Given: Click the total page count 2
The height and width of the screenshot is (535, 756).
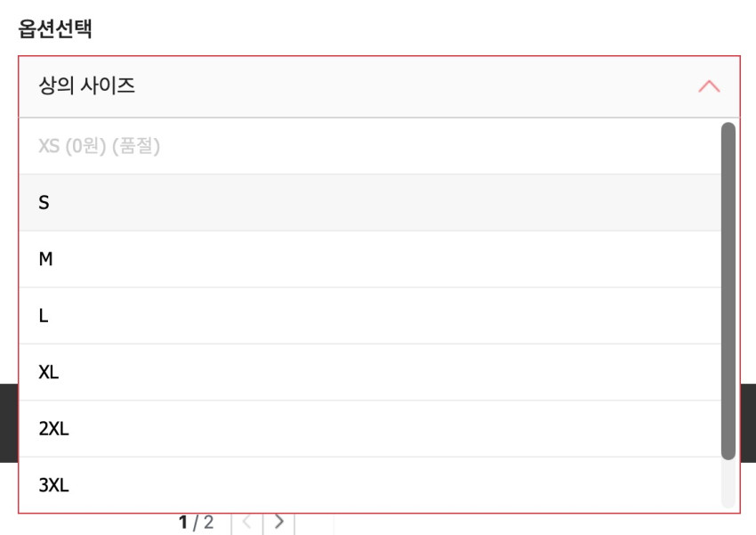Looking at the screenshot, I should click(209, 523).
